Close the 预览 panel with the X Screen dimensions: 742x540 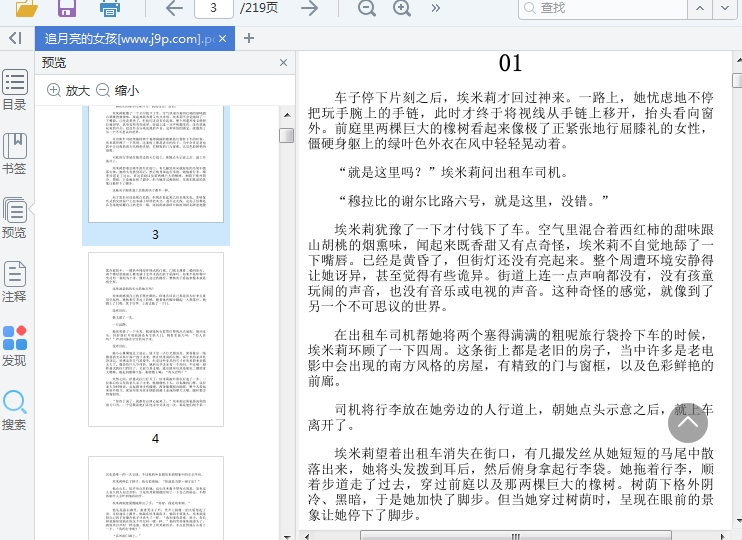[283, 62]
